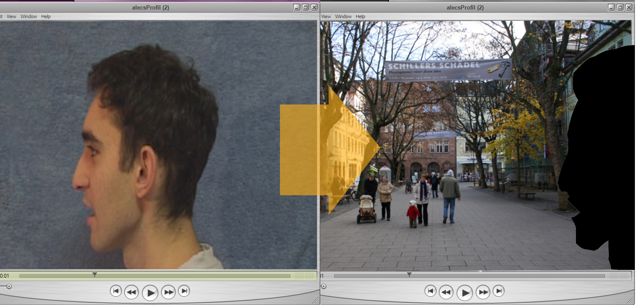Go to start of right street-scene video
The height and width of the screenshot is (305, 644).
click(430, 291)
